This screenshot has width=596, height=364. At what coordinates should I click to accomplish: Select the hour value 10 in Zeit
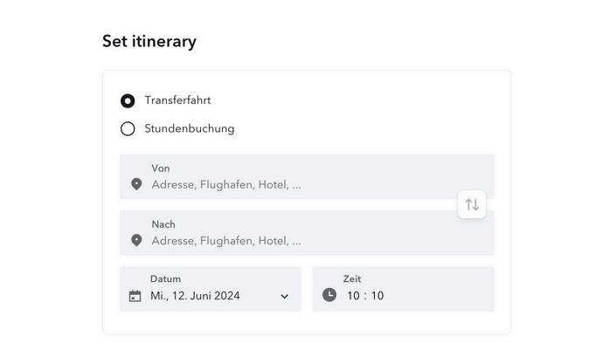pyautogui.click(x=353, y=296)
